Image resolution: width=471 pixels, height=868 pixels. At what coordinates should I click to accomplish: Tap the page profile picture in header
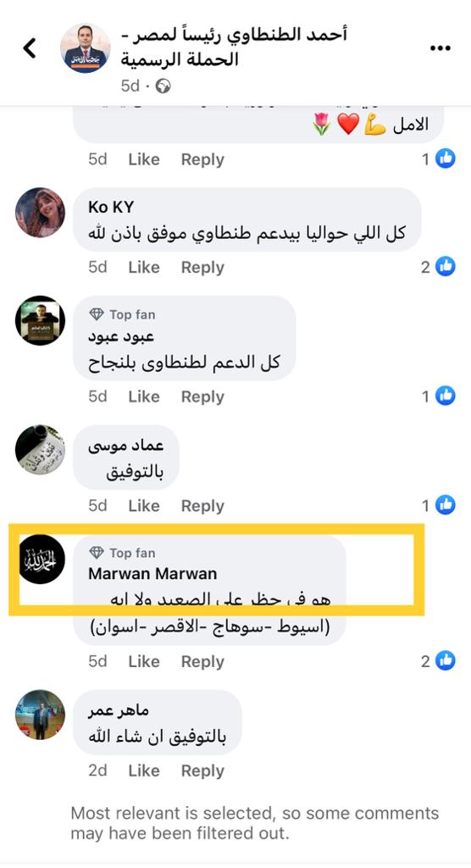click(x=85, y=48)
